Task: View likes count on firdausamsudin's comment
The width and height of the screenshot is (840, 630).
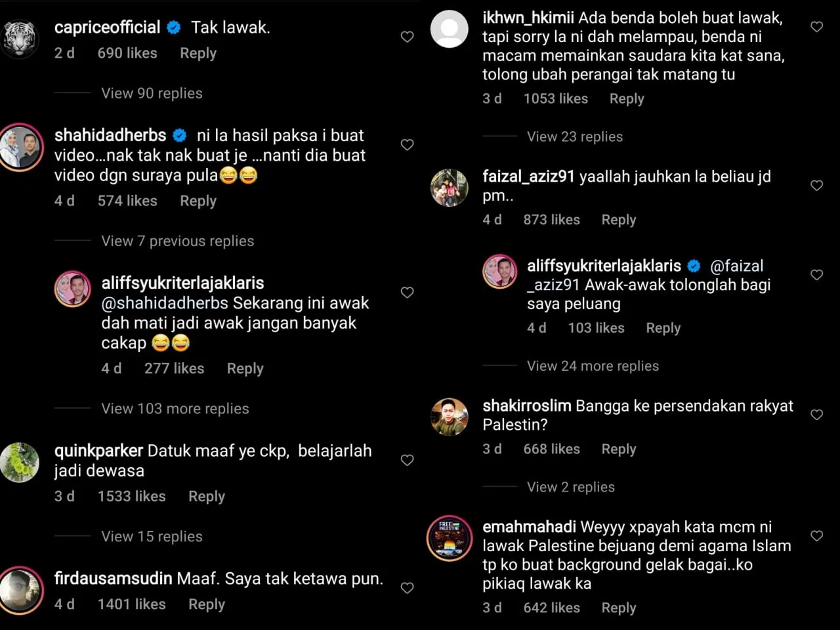Action: 131,604
